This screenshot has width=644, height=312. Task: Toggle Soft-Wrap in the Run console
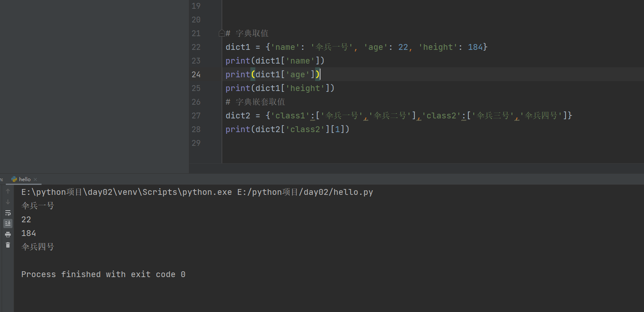[x=7, y=213]
